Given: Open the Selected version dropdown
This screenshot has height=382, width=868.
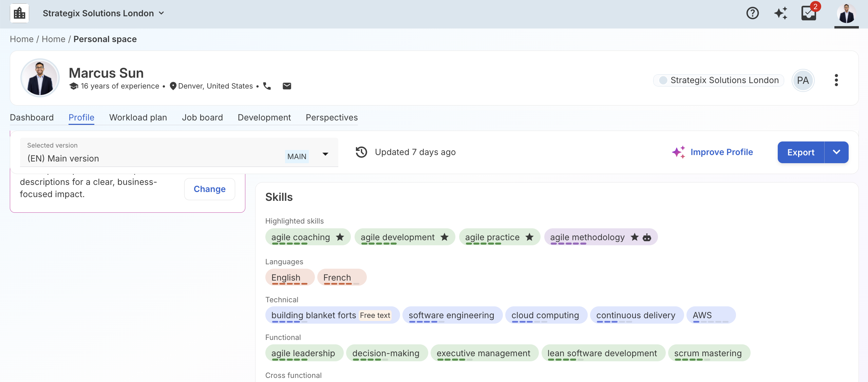Looking at the screenshot, I should (325, 154).
